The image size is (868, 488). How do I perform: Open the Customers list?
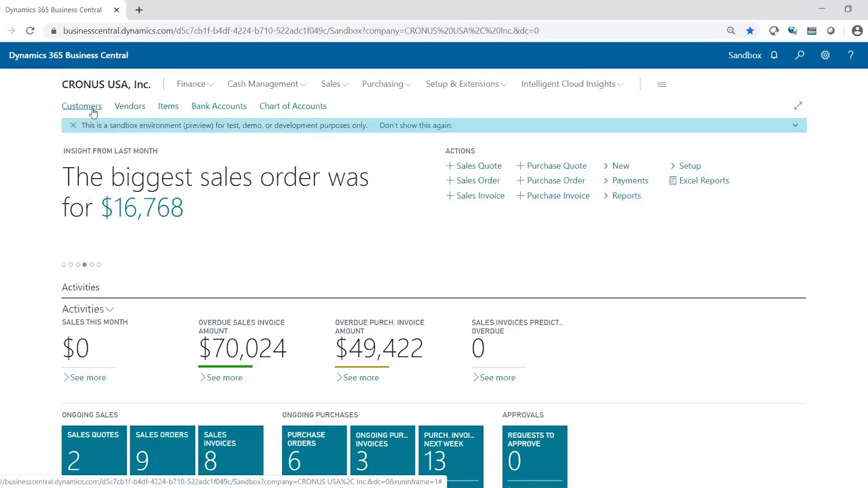[x=81, y=106]
